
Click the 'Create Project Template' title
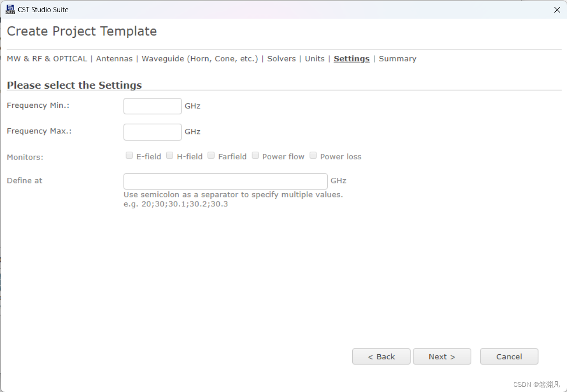click(x=82, y=31)
